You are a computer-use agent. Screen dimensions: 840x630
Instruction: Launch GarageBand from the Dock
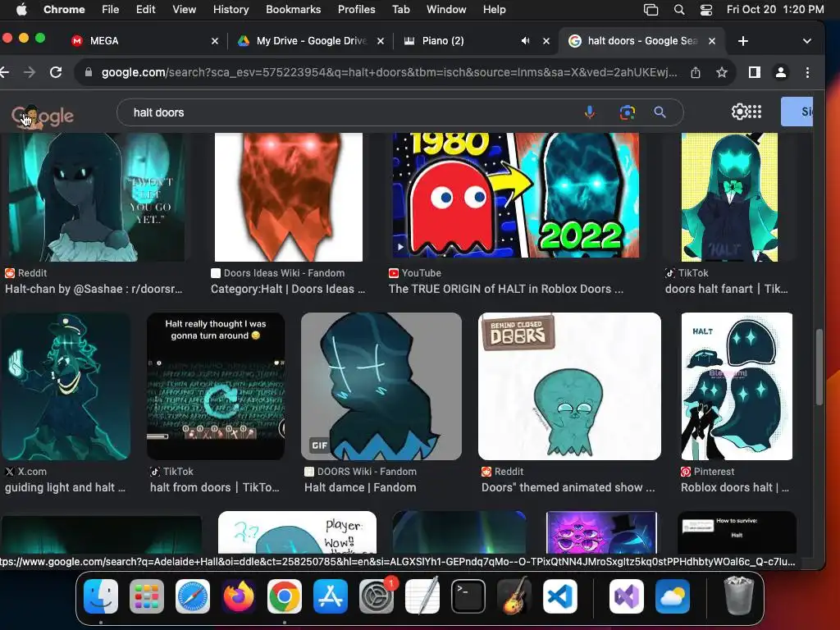coord(514,596)
